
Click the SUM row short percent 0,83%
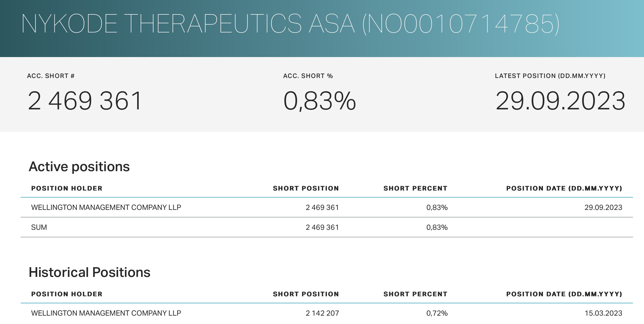(437, 227)
